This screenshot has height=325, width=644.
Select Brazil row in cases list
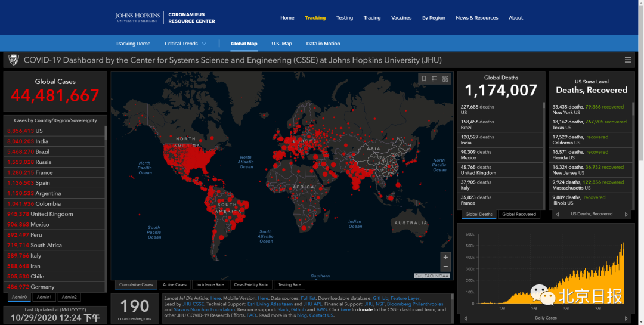coord(55,151)
